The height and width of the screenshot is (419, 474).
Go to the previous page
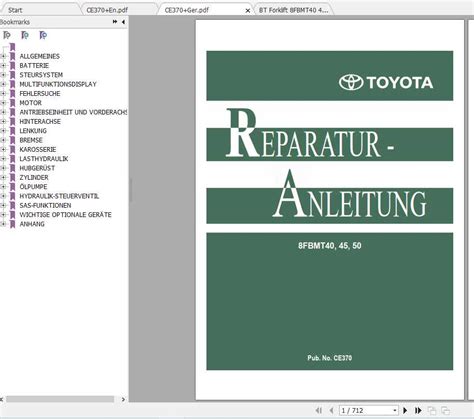click(x=331, y=410)
